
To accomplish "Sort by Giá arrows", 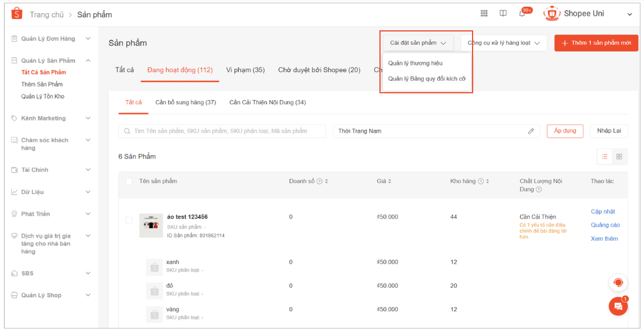I will pyautogui.click(x=389, y=181).
